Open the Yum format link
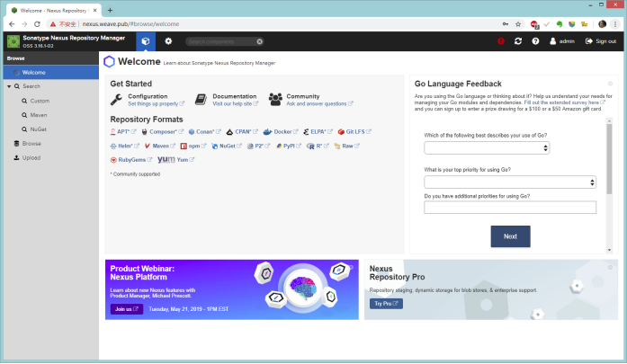Image resolution: width=627 pixels, height=364 pixels. (x=175, y=160)
